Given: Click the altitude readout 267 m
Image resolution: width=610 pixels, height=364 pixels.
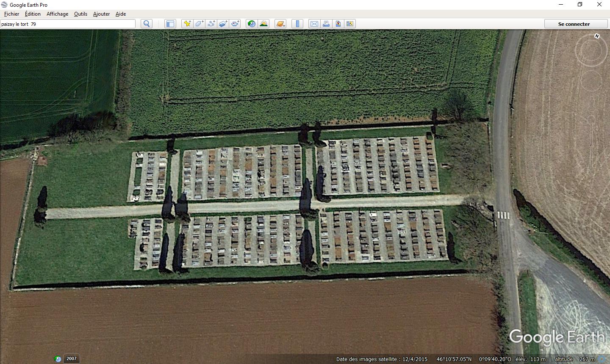Looking at the screenshot, I should [587, 359].
